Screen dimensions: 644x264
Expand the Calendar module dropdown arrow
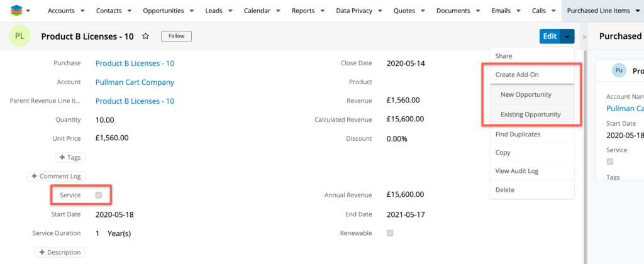tap(278, 11)
